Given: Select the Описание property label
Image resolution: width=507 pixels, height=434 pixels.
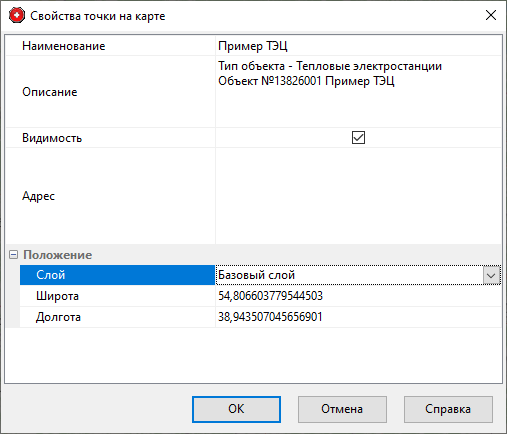Looking at the screenshot, I should pyautogui.click(x=50, y=92).
